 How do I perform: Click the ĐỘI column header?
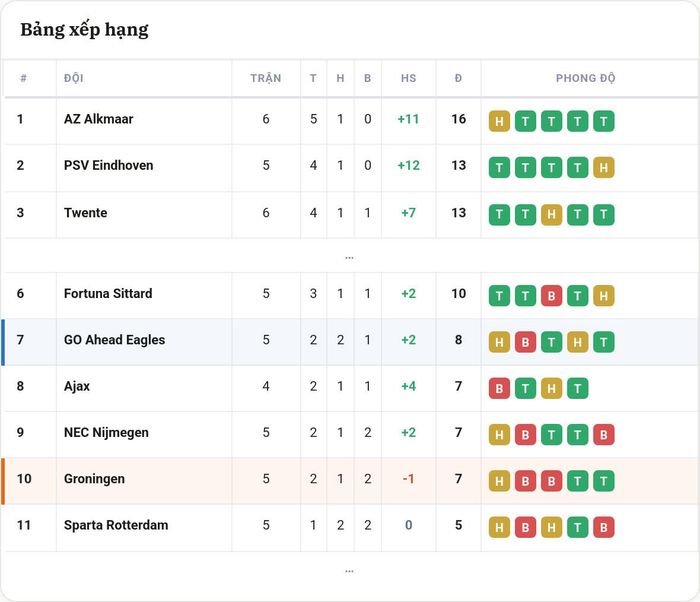(x=74, y=78)
